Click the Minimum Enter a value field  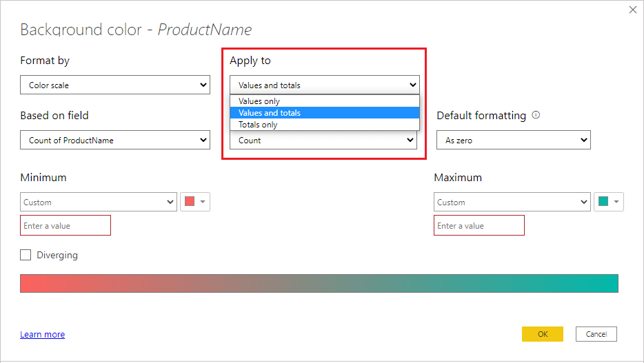pos(66,225)
